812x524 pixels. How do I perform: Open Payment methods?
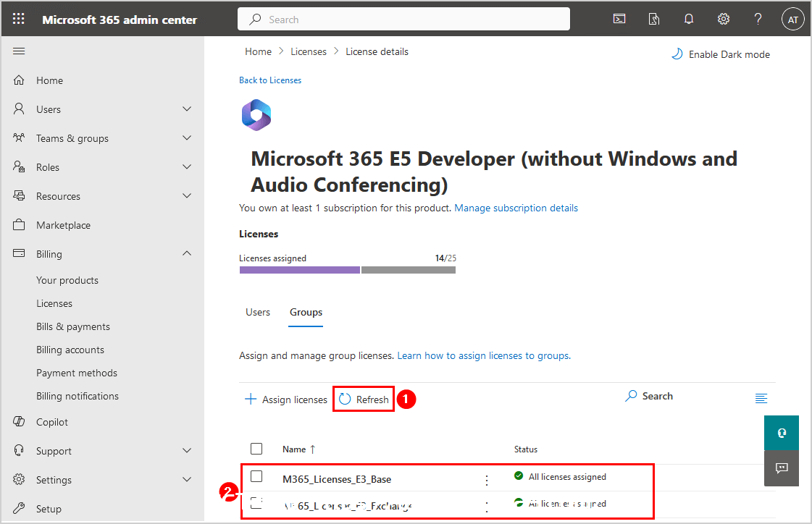pos(77,373)
